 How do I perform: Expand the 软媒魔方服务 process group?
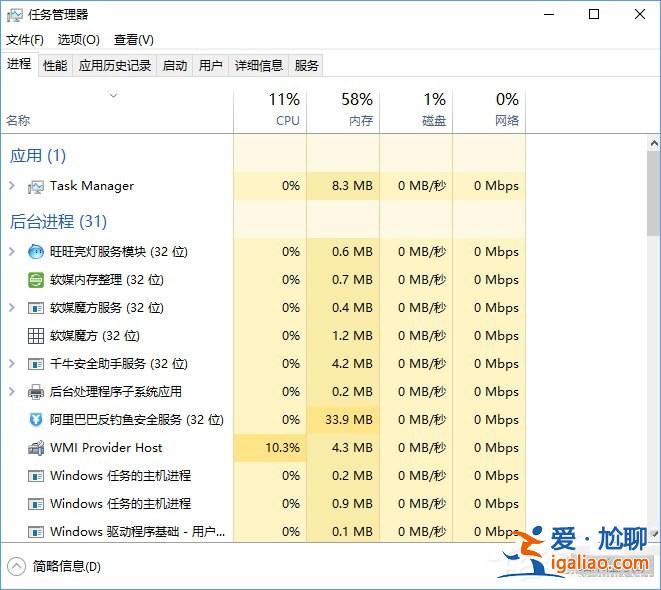tap(12, 308)
